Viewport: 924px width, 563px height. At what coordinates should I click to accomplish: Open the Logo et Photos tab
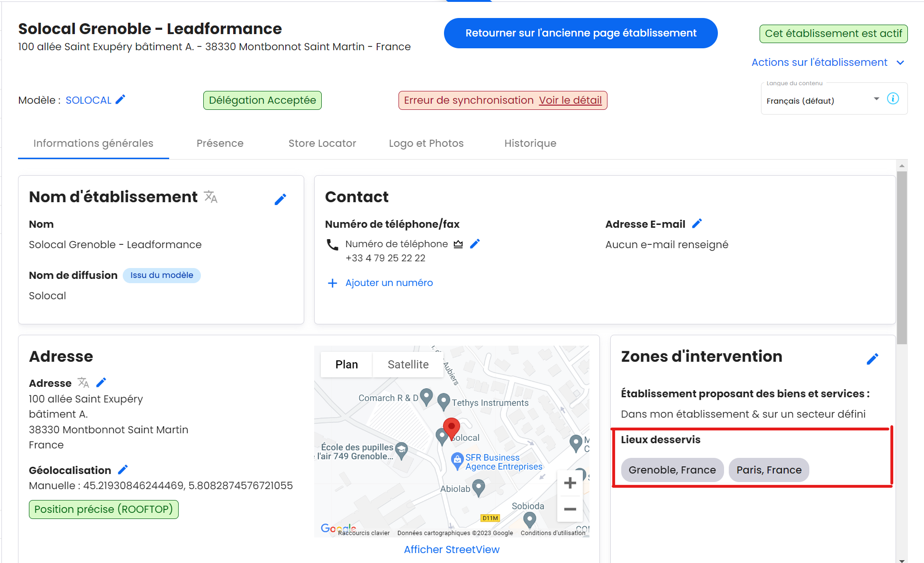tap(426, 143)
